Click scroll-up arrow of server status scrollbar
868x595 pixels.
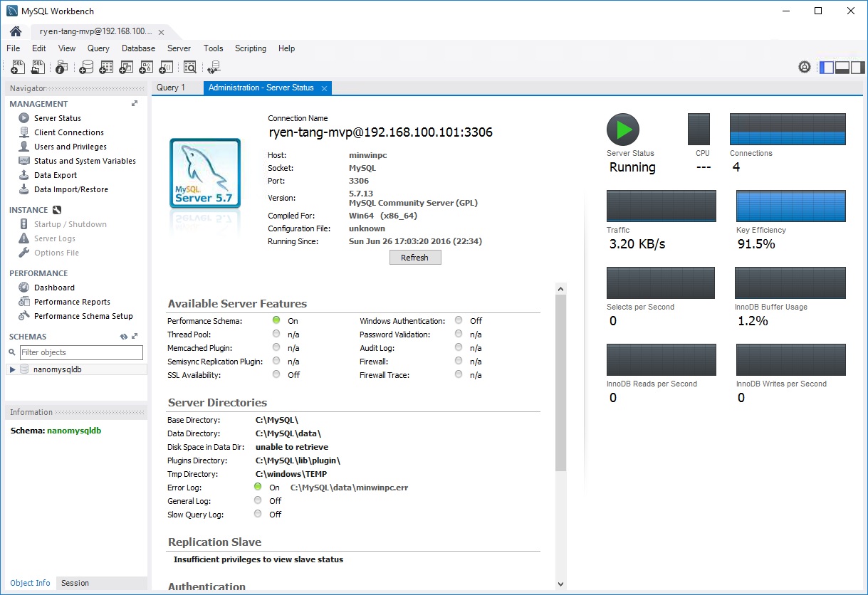tap(561, 289)
